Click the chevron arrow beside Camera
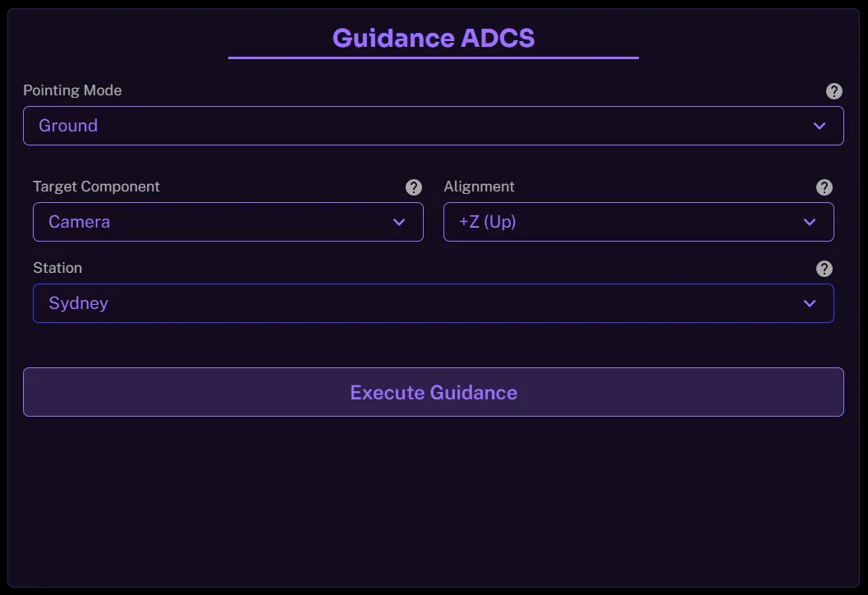 click(x=399, y=222)
